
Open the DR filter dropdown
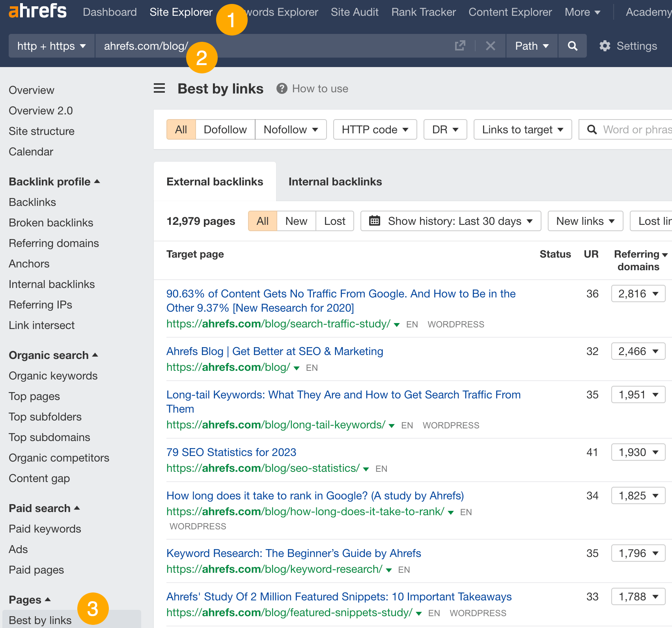point(445,129)
